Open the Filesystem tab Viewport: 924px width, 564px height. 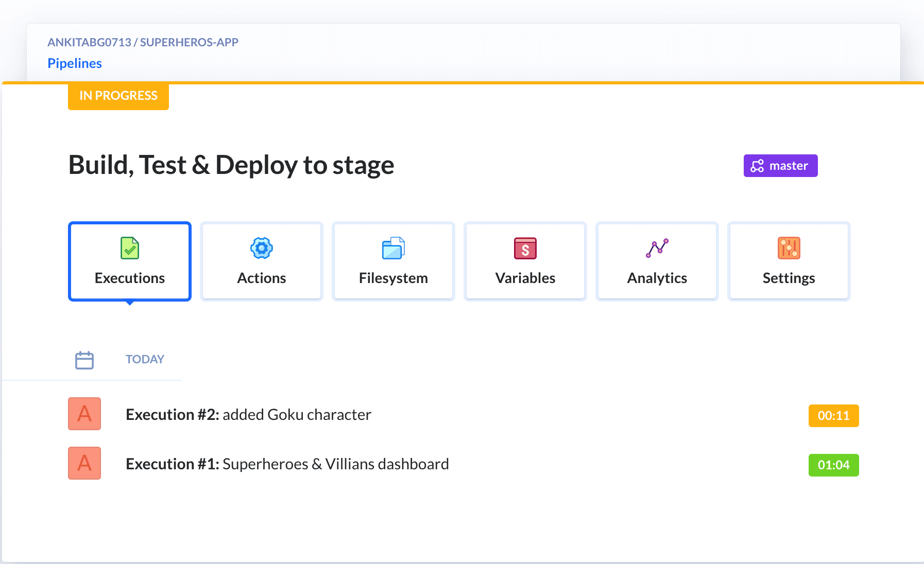point(393,278)
